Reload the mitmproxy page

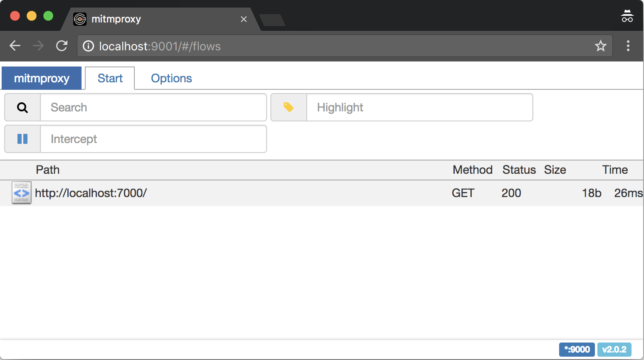click(62, 46)
